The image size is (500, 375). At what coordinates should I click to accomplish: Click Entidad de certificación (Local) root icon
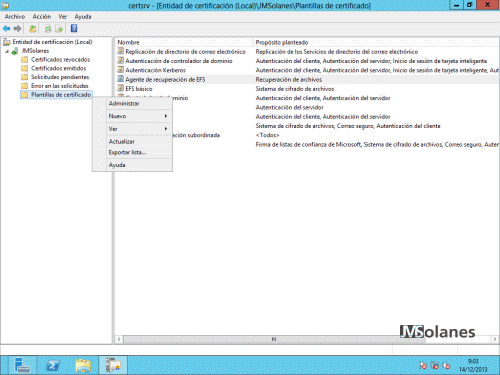(x=7, y=42)
